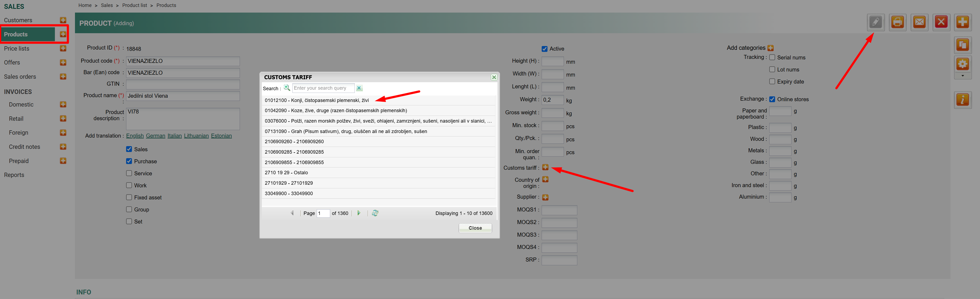Click the Close button in dialog
980x299 pixels.
(x=475, y=228)
